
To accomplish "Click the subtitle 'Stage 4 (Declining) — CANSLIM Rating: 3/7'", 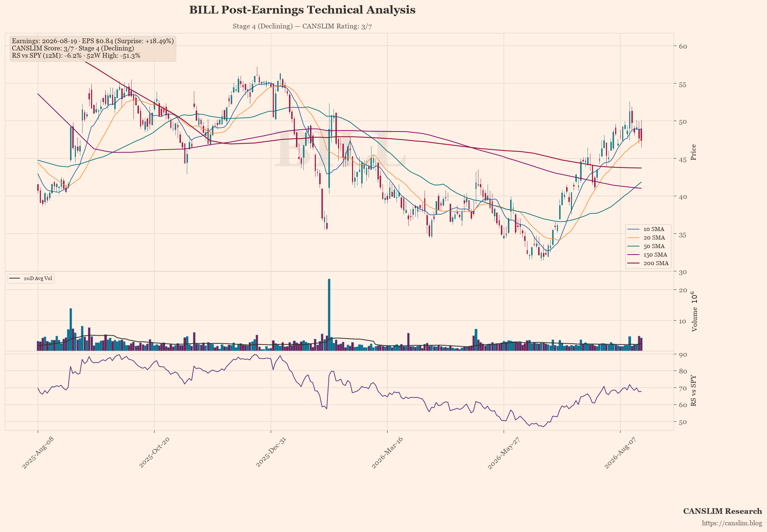I will [x=302, y=26].
